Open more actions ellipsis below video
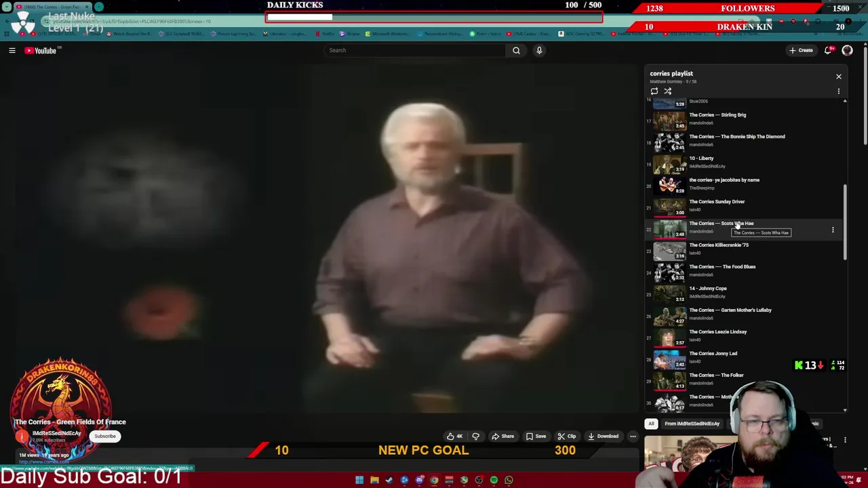 click(633, 436)
